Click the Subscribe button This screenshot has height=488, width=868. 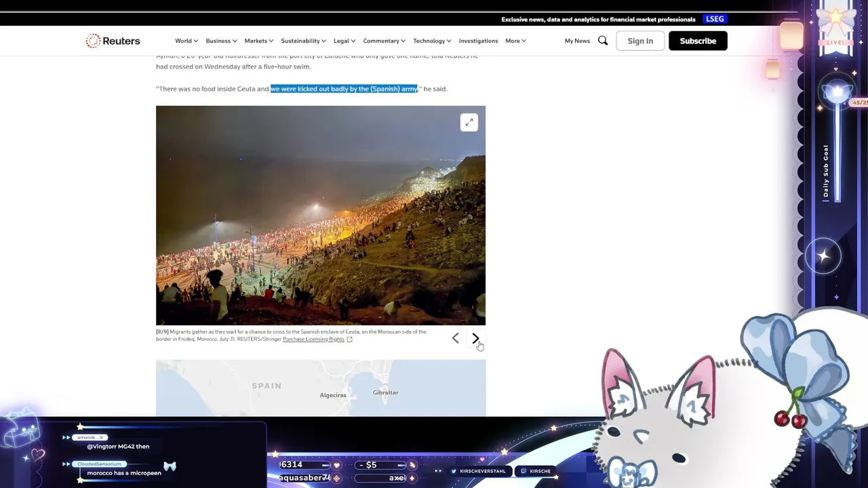[x=698, y=41]
